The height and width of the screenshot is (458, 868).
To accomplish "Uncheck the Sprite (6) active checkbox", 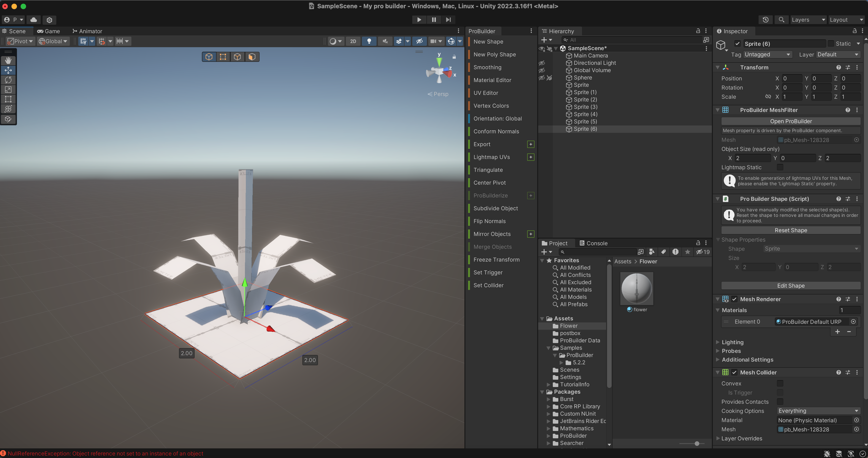I will (x=738, y=44).
